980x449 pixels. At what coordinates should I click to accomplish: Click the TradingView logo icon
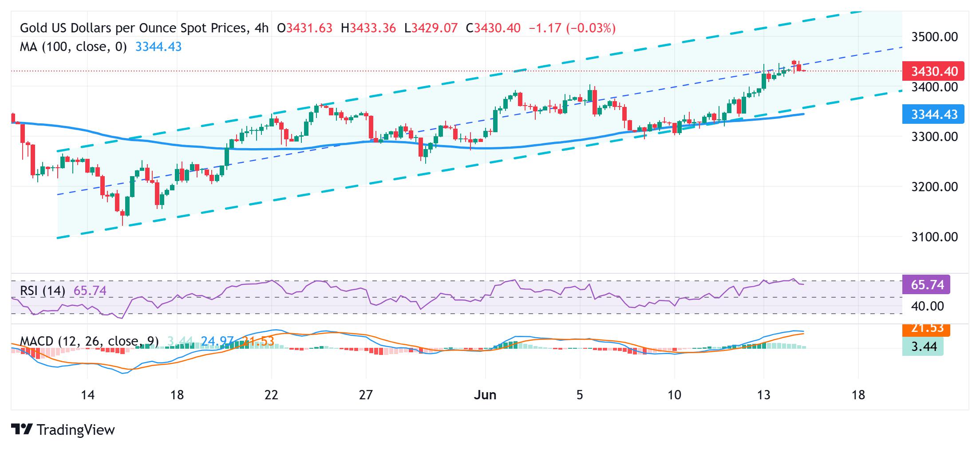pyautogui.click(x=22, y=429)
